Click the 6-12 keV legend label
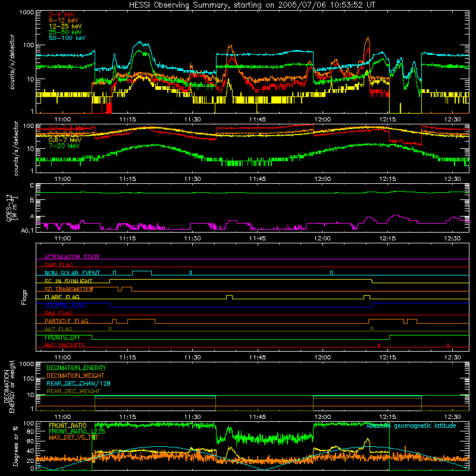Viewport: 476px width, 476px height. click(x=64, y=20)
